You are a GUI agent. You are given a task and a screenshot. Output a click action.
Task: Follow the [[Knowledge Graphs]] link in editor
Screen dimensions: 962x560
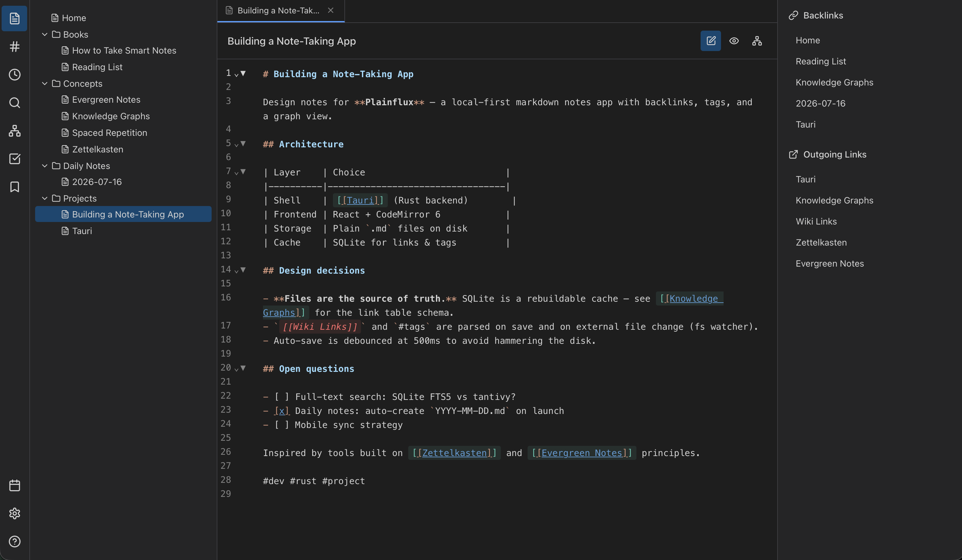694,299
